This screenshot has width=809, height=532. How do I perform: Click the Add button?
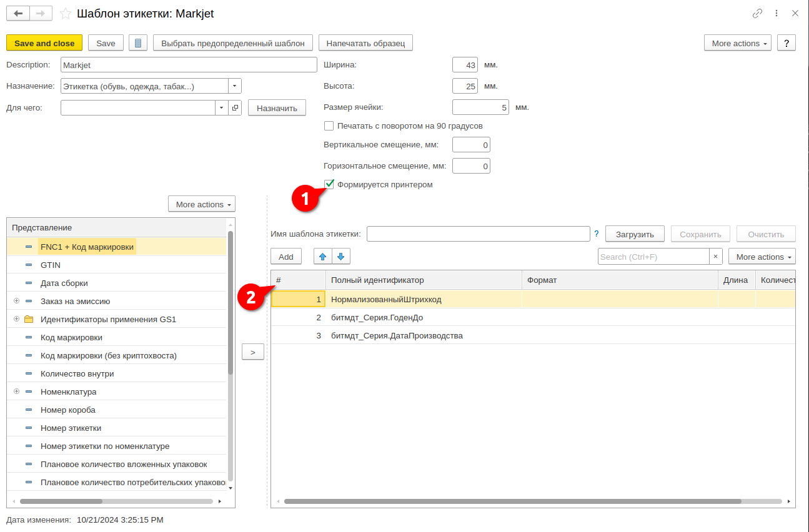click(x=286, y=257)
